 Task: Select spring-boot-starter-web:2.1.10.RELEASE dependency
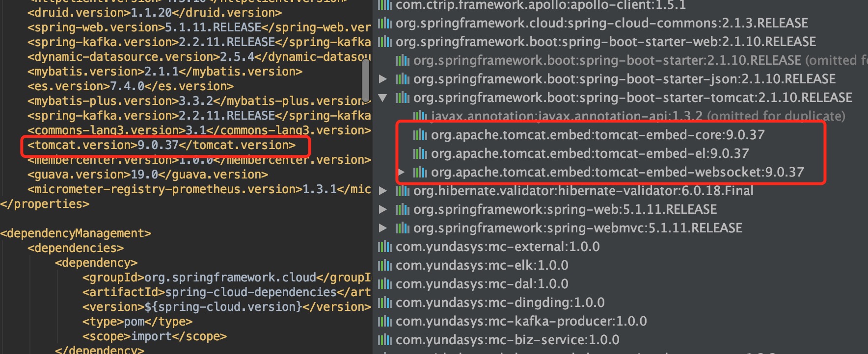(x=606, y=42)
